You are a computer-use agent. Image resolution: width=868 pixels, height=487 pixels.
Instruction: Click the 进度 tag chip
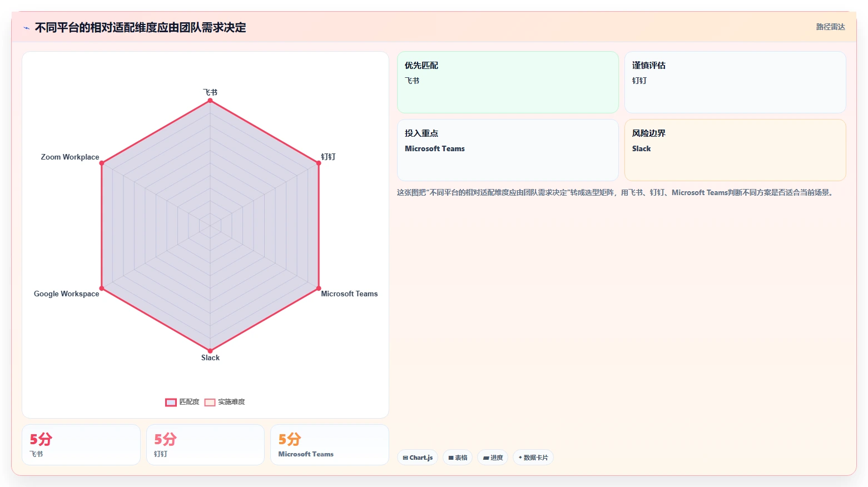[493, 458]
